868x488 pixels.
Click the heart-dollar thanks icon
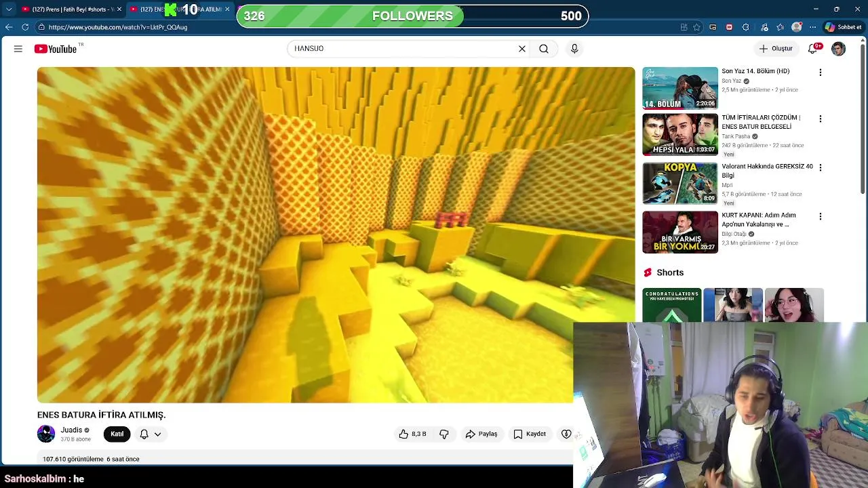click(x=566, y=434)
